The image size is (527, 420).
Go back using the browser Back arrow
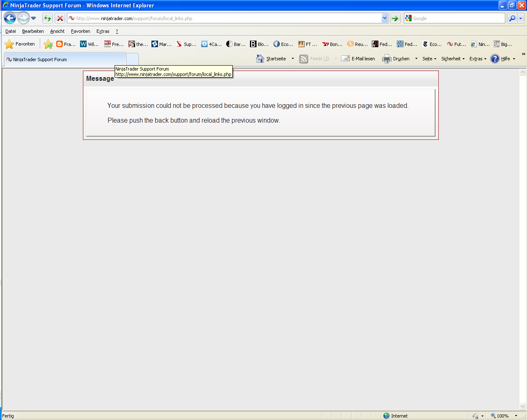pos(10,18)
